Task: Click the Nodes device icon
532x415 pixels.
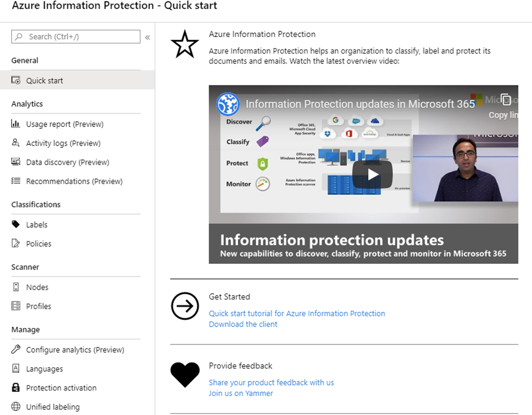Action: click(x=16, y=287)
